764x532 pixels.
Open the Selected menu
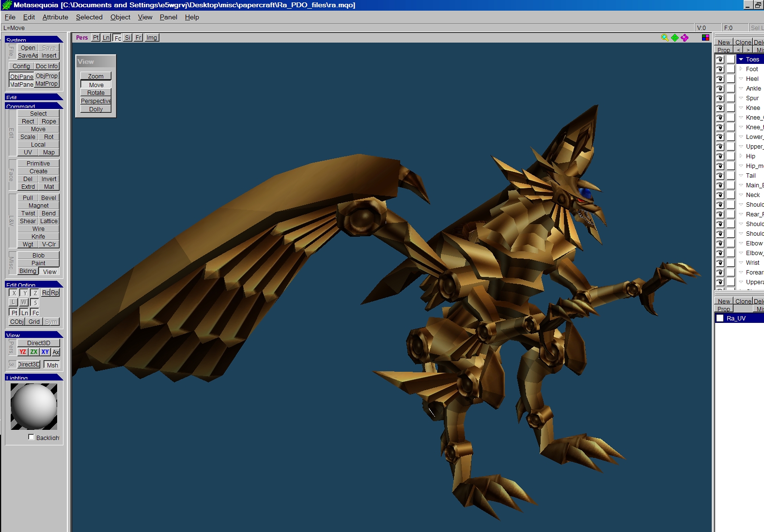[x=89, y=17]
